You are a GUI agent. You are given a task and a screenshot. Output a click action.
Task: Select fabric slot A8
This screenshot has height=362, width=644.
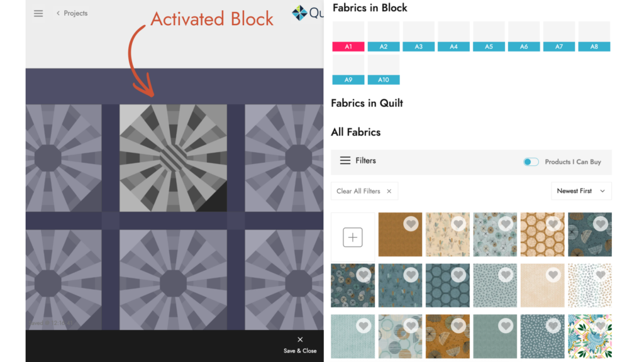pos(594,36)
